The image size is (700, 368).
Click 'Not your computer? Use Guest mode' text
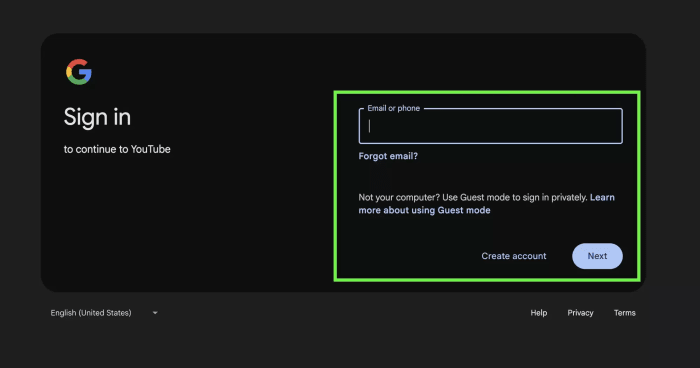pos(473,197)
